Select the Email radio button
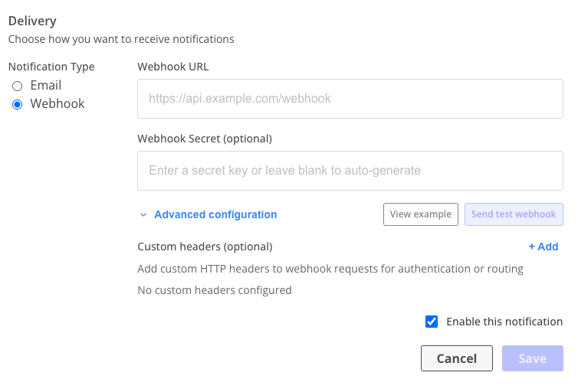578x392 pixels. point(17,86)
